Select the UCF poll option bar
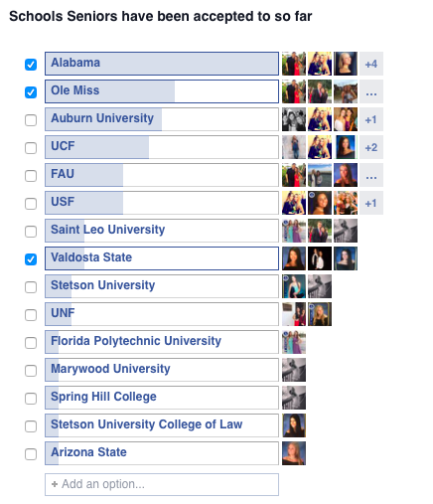The image size is (433, 504). pos(162,147)
